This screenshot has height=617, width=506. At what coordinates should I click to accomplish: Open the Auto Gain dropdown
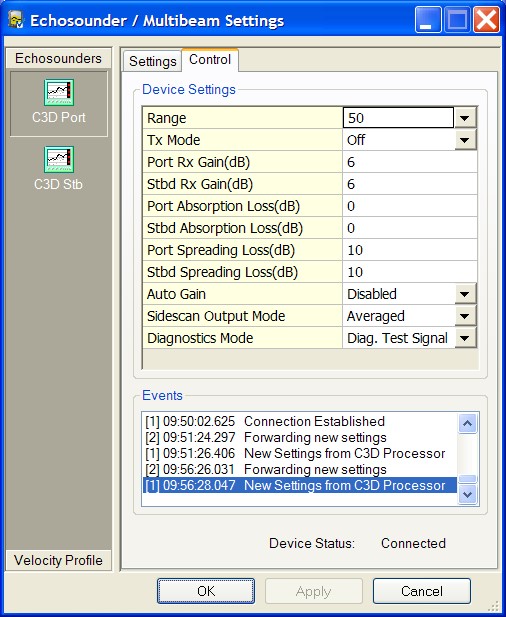[x=465, y=294]
